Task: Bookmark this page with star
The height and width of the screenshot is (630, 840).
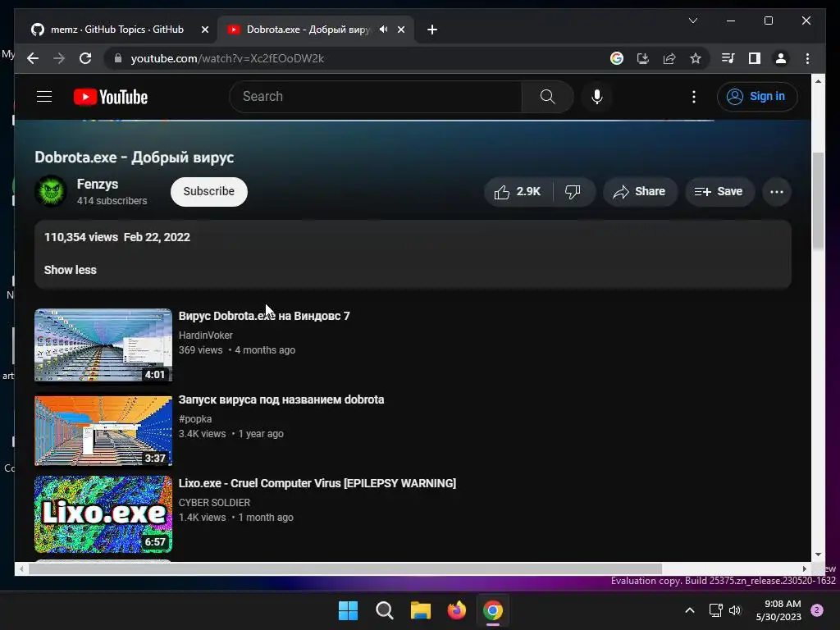Action: tap(696, 58)
